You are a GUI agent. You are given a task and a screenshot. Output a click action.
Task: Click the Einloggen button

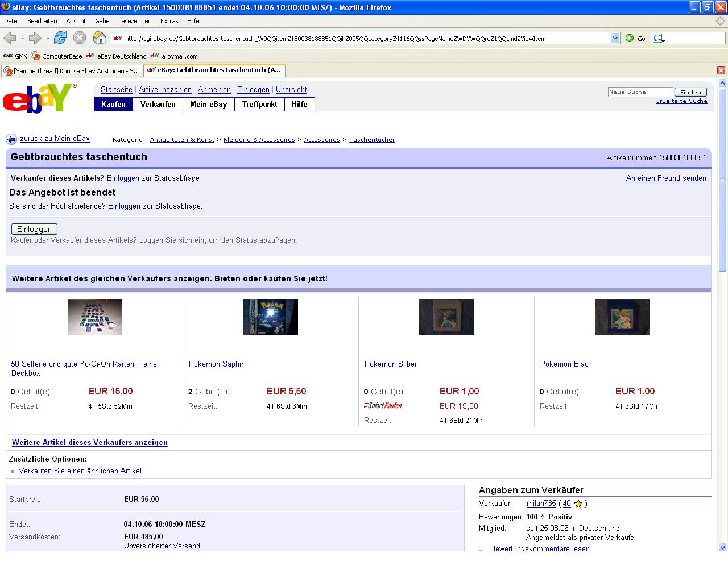click(34, 229)
